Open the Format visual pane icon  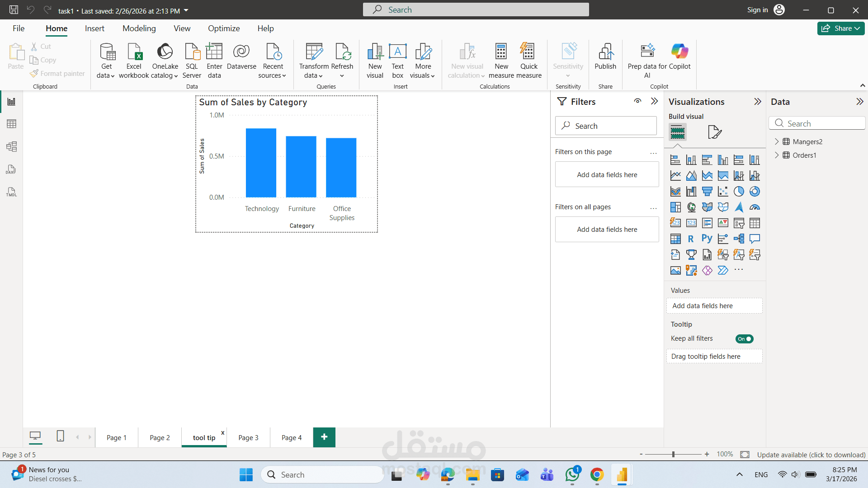coord(714,132)
